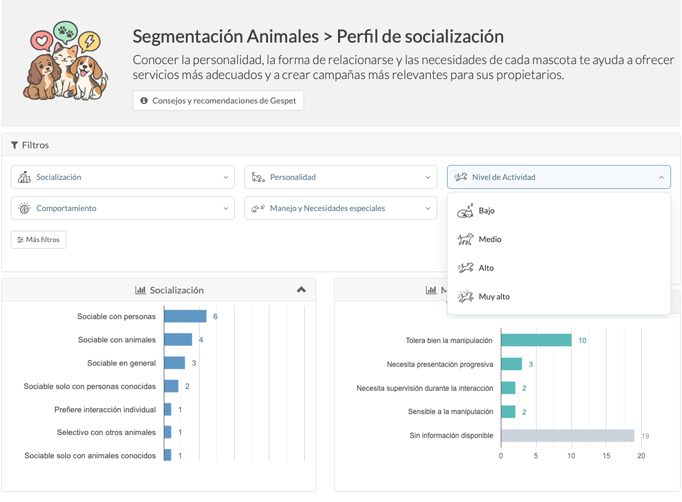Click the pets mascot illustration
Screen dimensions: 682x502
(65, 61)
